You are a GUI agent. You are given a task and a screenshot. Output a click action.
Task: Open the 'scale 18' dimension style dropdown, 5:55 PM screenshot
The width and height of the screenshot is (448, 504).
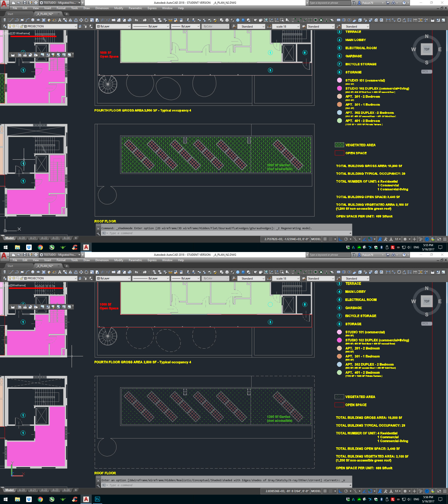click(286, 26)
